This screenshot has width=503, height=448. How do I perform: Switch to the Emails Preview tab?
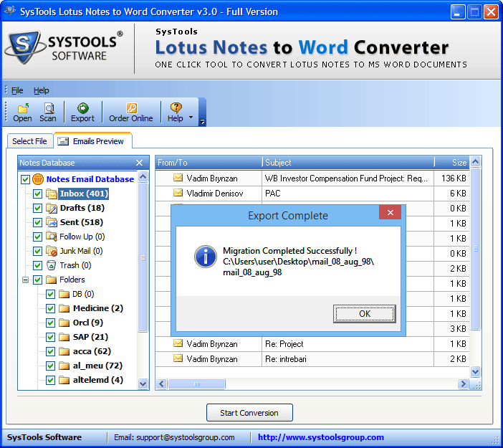pyautogui.click(x=93, y=141)
